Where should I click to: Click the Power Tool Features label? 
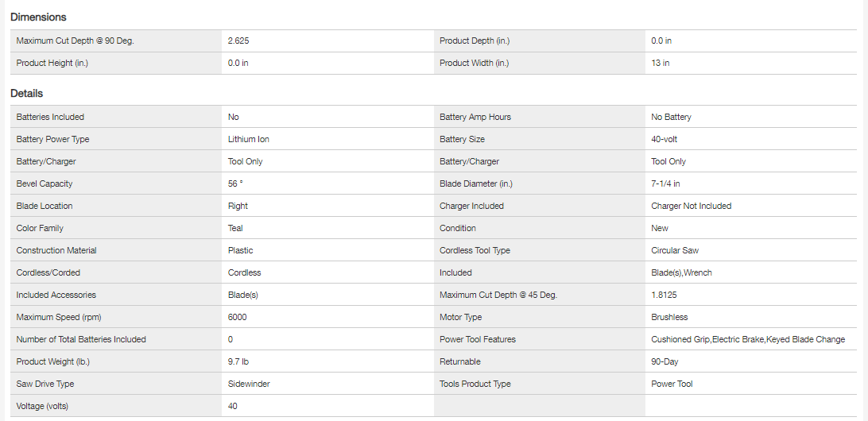pyautogui.click(x=478, y=339)
